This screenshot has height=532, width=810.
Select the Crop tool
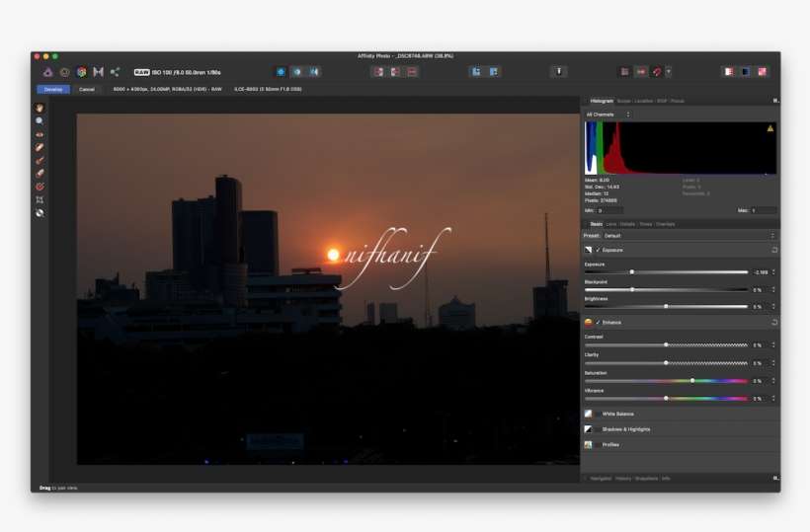pyautogui.click(x=40, y=199)
